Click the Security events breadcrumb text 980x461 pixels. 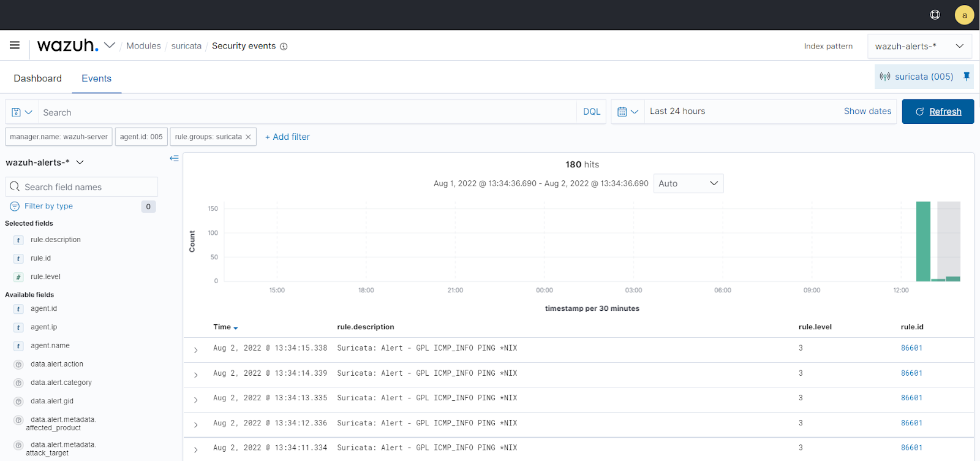pos(244,46)
